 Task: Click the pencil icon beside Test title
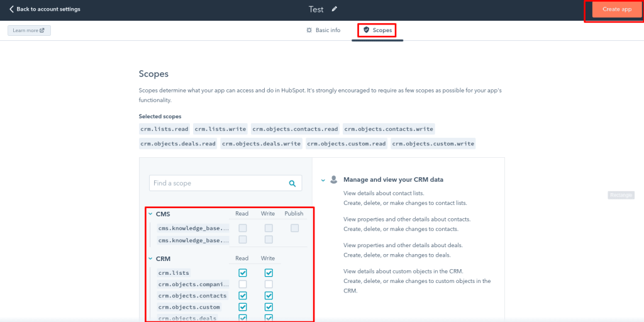point(335,9)
